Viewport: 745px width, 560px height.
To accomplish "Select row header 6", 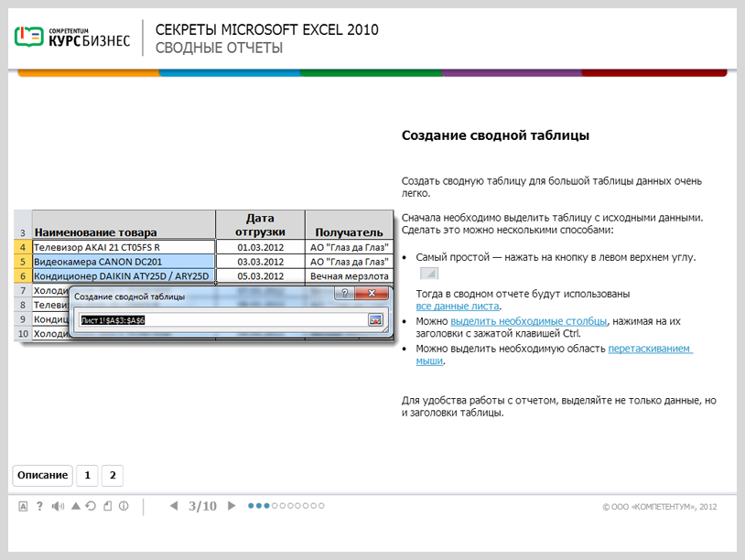I will 23,276.
